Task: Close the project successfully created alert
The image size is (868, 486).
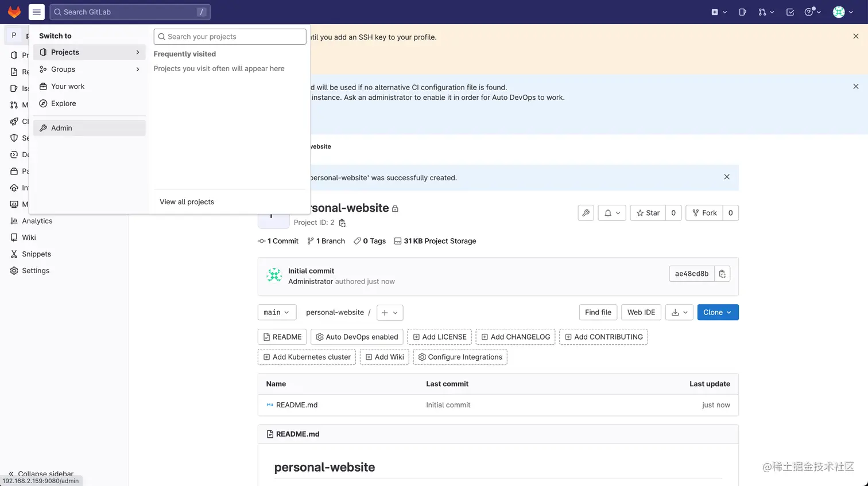Action: coord(727,177)
